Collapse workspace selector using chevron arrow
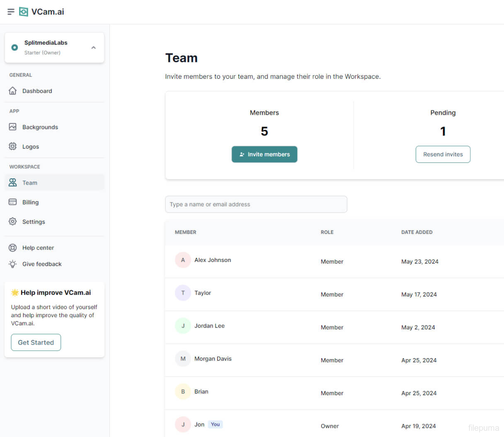The height and width of the screenshot is (437, 504). click(94, 48)
